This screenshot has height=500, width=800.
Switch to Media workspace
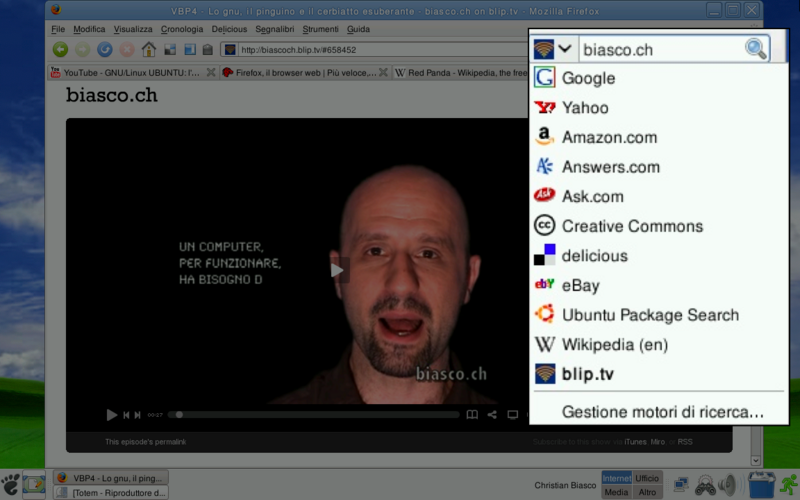click(616, 492)
